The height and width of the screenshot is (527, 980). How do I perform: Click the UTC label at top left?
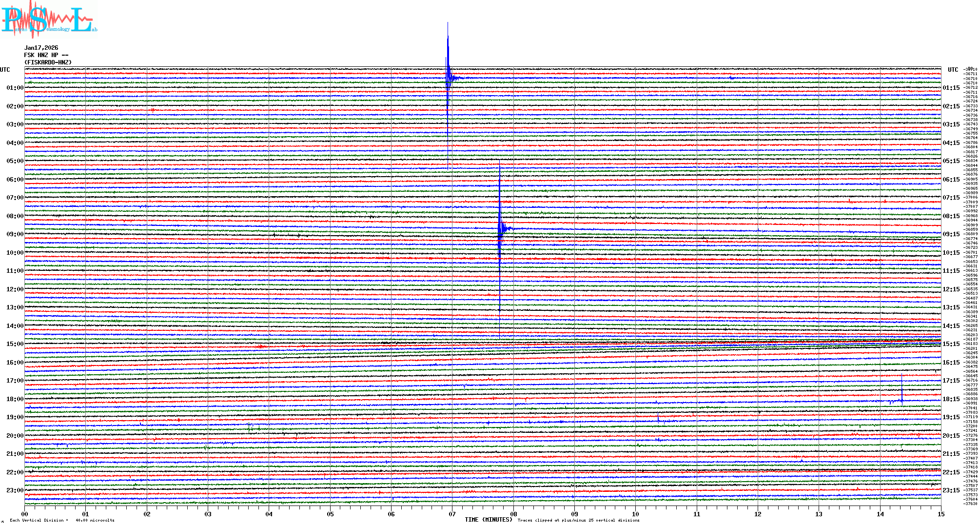tap(5, 70)
